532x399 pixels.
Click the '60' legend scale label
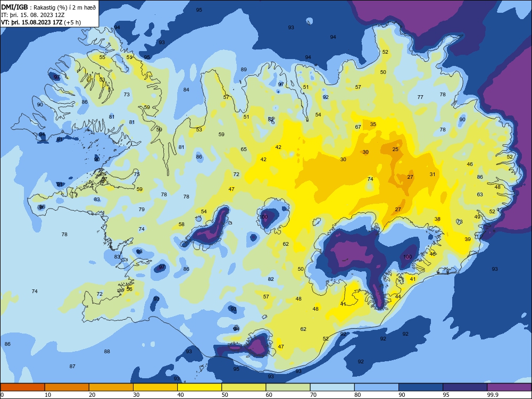pos(269,395)
